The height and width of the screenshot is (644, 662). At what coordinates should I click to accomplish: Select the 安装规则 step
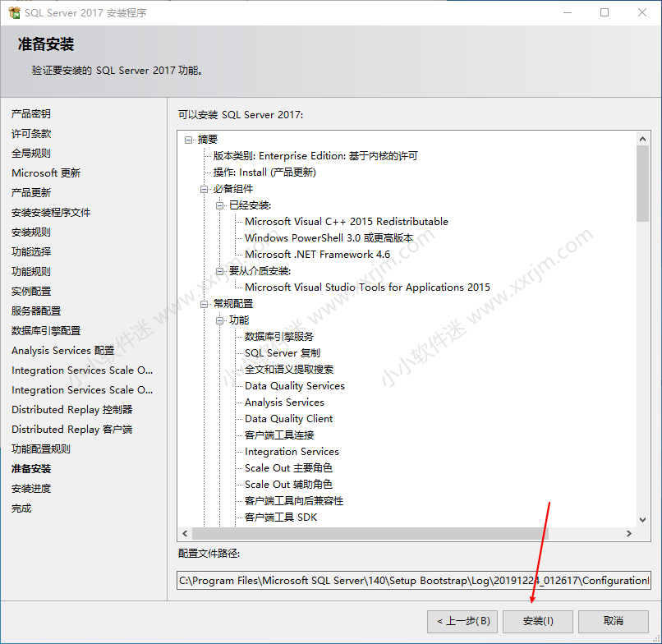pos(31,232)
